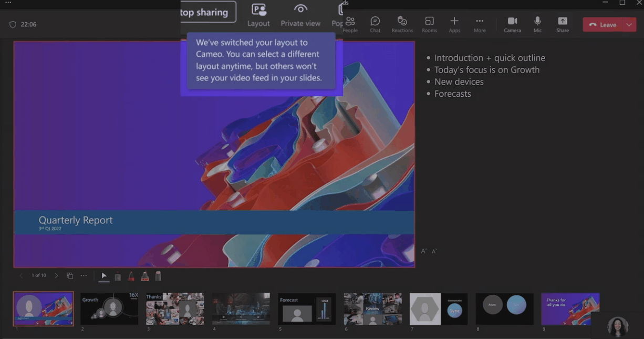The image size is (644, 339).
Task: Select the cursor pointer tool
Action: [x=104, y=276]
